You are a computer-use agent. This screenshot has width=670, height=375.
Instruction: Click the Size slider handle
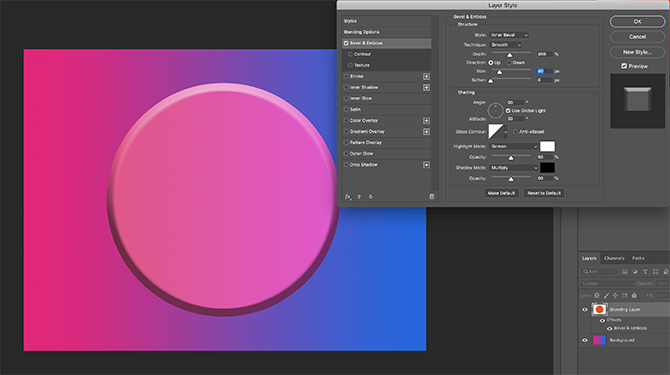coord(499,72)
